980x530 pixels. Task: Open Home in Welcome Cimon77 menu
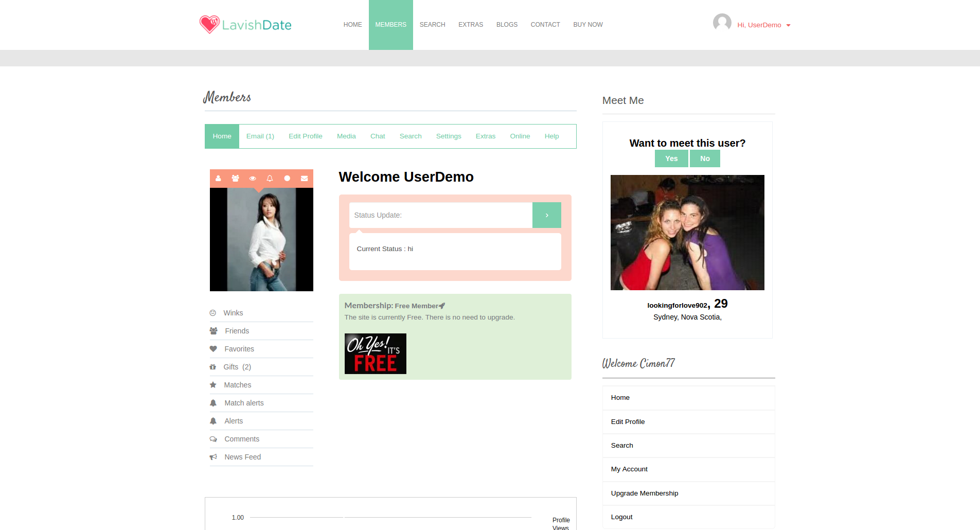(x=688, y=398)
